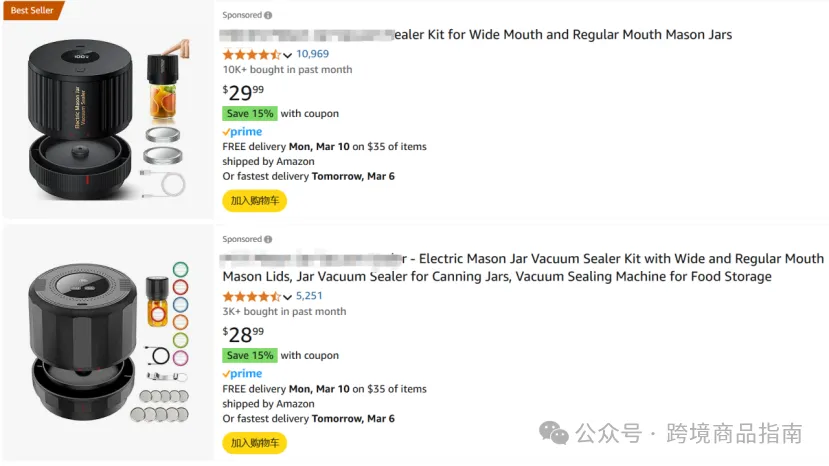Add the $29.99 sealer to cart
Screen dimensions: 829x466
pos(254,201)
